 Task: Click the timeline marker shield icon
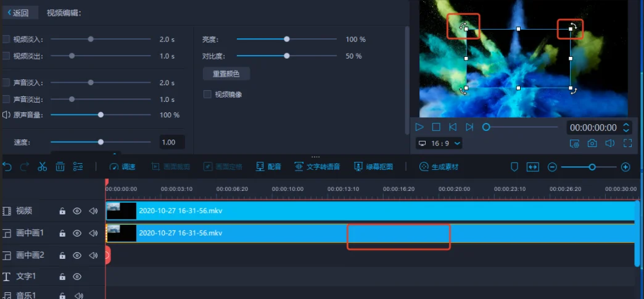click(514, 167)
